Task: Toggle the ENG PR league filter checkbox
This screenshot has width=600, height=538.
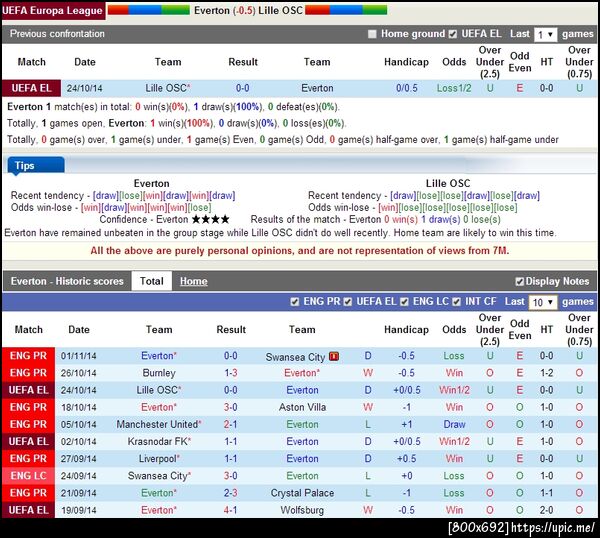Action: point(294,302)
